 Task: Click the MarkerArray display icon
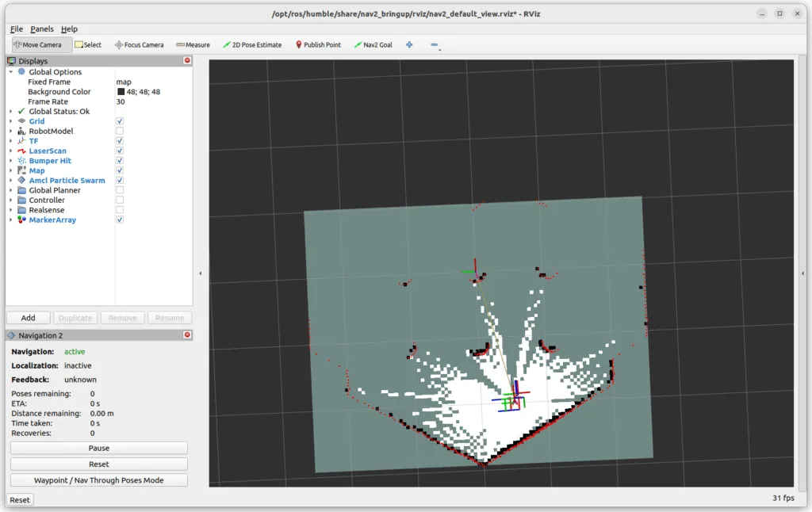click(x=21, y=220)
